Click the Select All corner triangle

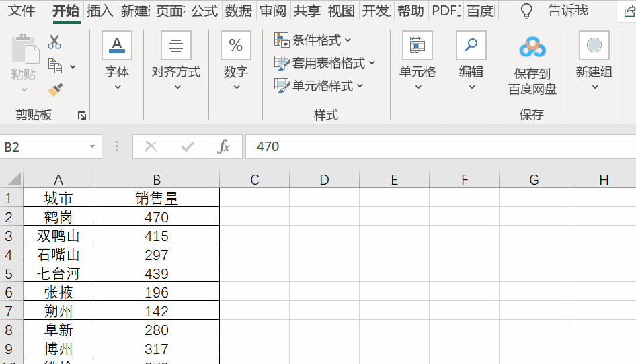coord(14,179)
